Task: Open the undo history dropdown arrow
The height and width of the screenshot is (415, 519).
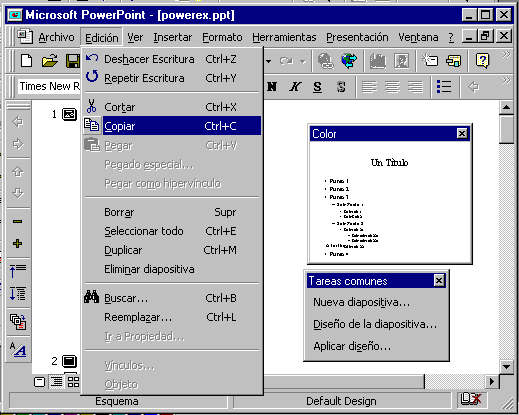Action: click(269, 61)
